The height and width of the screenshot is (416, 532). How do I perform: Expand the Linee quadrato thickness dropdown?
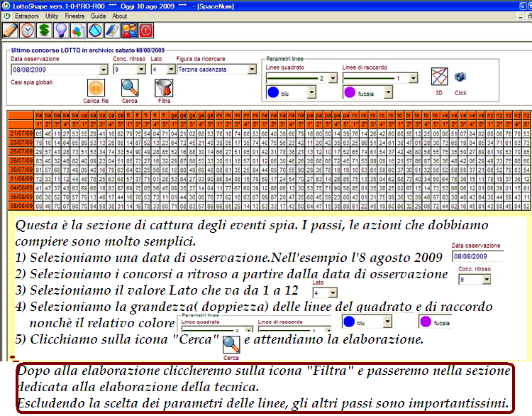pyautogui.click(x=333, y=78)
